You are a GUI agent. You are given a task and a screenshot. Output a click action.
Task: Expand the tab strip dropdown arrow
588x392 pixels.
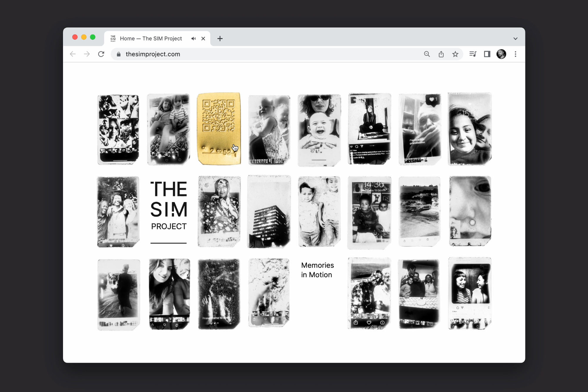point(515,39)
